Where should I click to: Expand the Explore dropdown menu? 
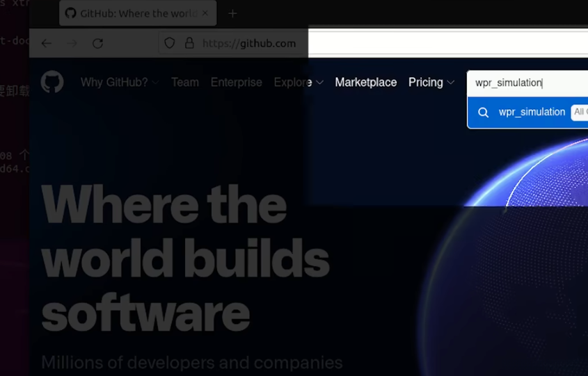click(299, 83)
